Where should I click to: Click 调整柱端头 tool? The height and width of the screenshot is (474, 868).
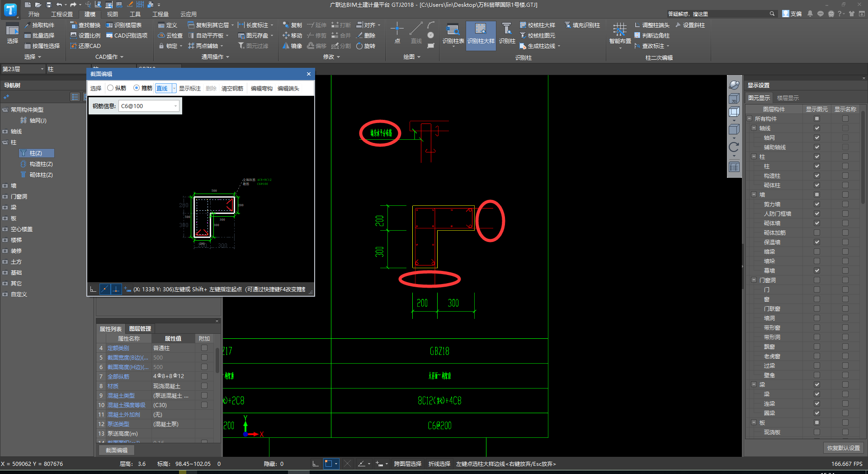click(652, 25)
